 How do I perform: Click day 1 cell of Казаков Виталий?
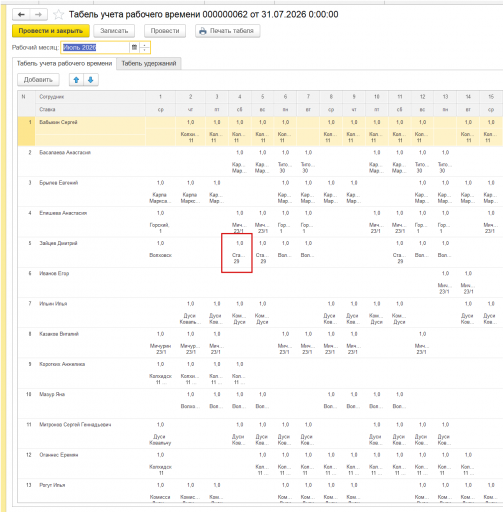(160, 343)
